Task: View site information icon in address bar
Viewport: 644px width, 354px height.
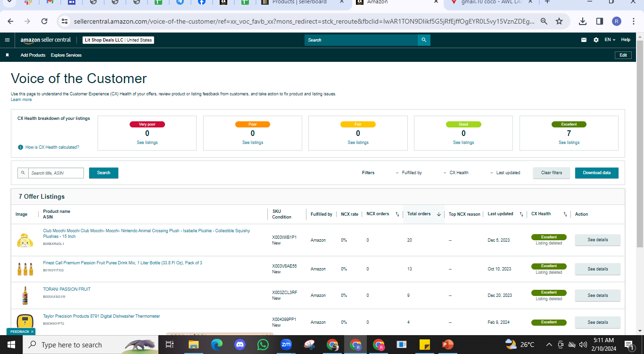Action: click(x=65, y=21)
